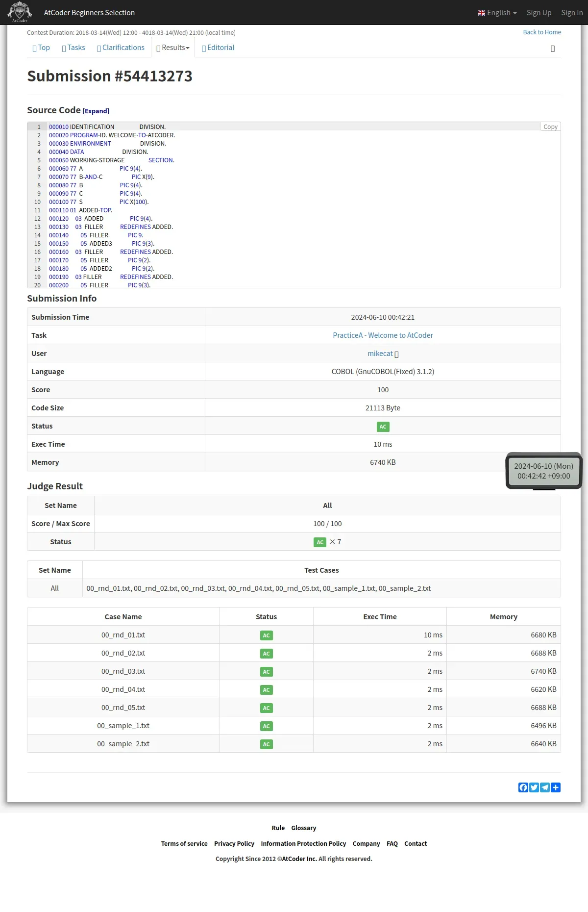Select the code size 21113 Byte
This screenshot has width=588, height=912.
(383, 408)
